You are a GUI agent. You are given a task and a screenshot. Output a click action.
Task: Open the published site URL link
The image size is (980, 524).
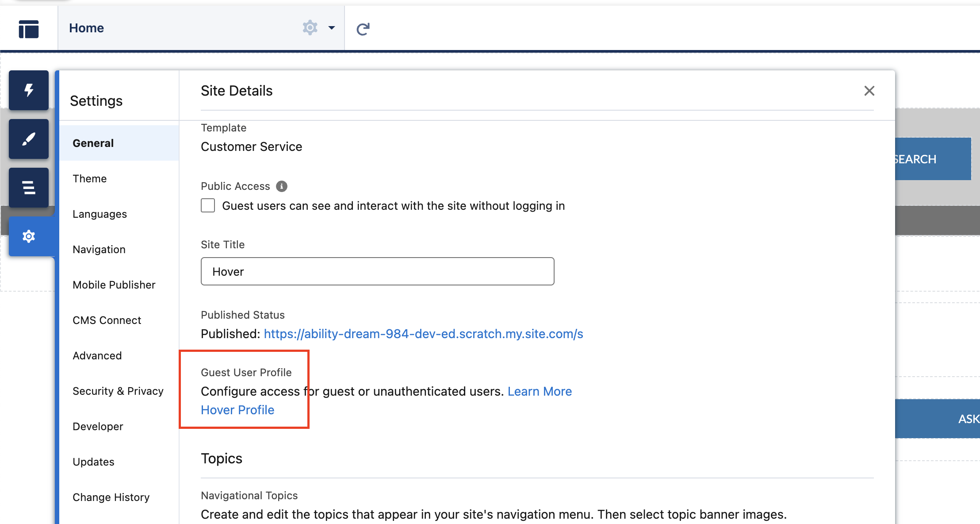pos(423,334)
